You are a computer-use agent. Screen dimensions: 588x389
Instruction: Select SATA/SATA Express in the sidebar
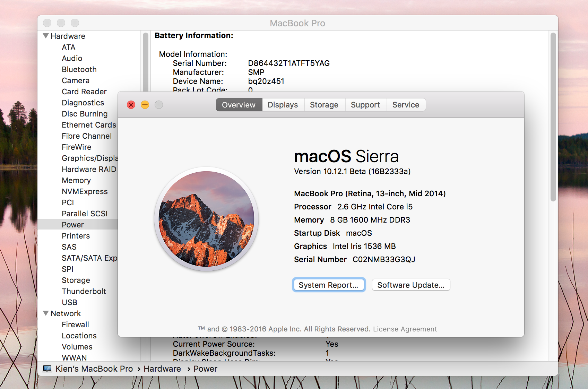(90, 258)
